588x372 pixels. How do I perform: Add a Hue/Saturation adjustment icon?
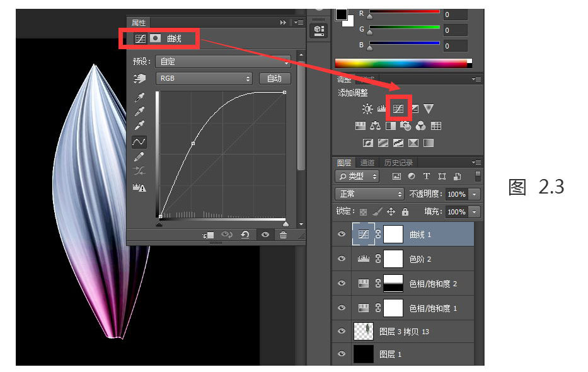coord(360,125)
